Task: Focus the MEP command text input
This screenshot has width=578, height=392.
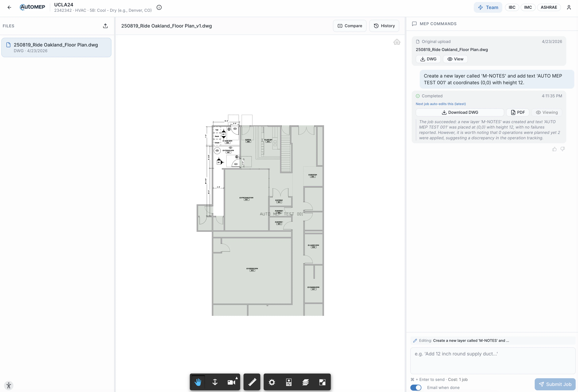Action: (x=493, y=361)
